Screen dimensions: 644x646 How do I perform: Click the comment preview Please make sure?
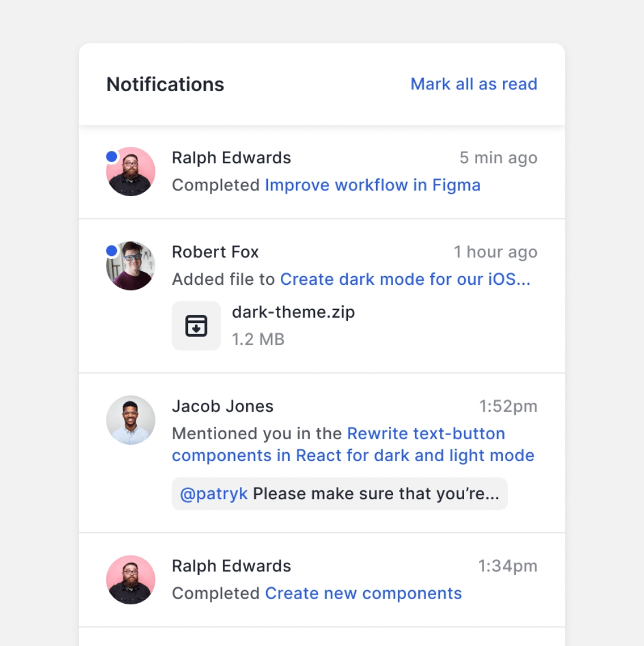point(376,494)
